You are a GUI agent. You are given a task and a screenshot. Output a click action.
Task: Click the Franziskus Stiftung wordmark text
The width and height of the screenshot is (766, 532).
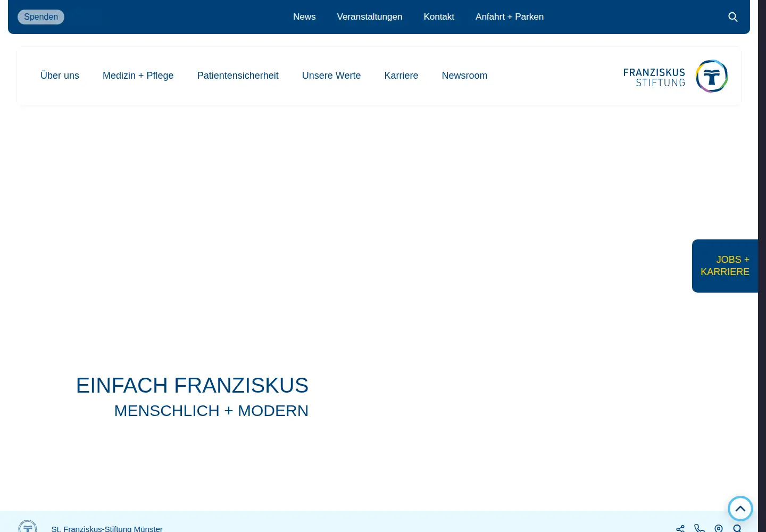654,77
